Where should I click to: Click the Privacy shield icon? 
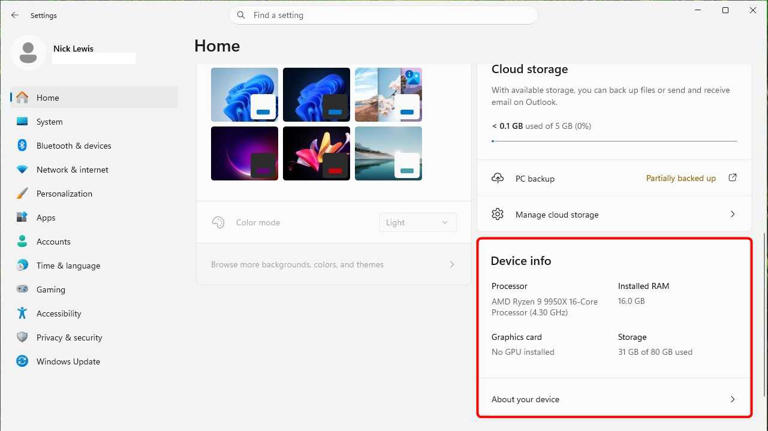[x=22, y=337]
